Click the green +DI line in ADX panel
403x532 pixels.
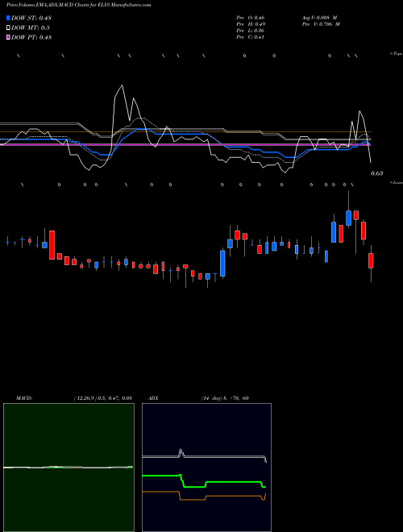point(234,482)
